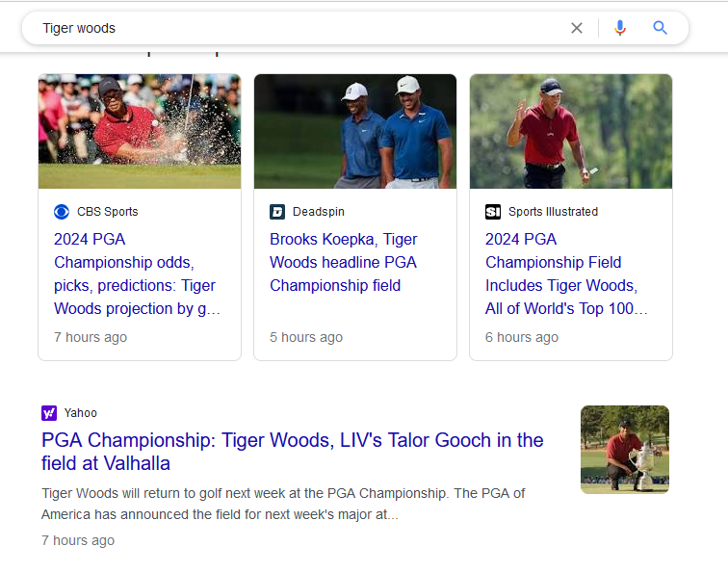Click the CBS Sports eye logo
Viewport: 728px width, 573px height.
62,212
